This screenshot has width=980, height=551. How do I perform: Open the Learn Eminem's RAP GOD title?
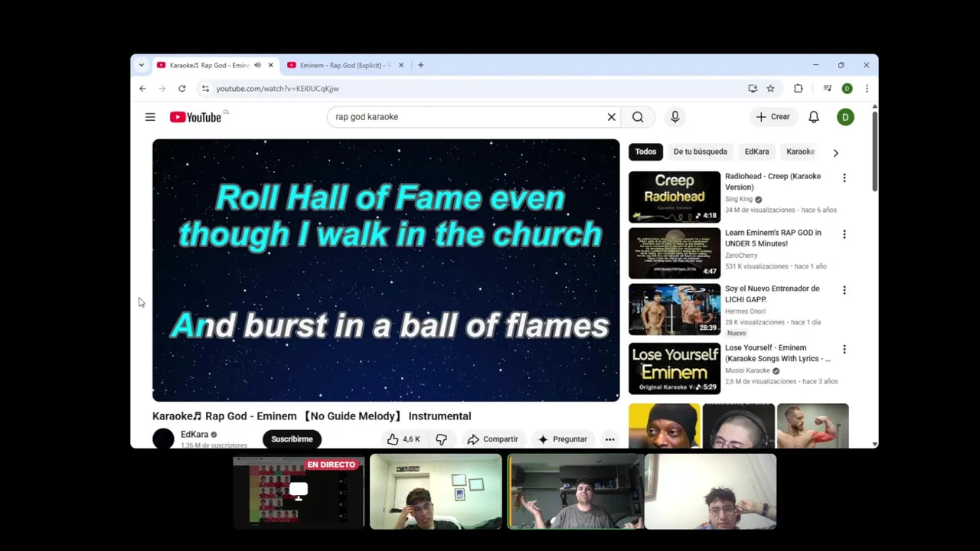pos(773,238)
